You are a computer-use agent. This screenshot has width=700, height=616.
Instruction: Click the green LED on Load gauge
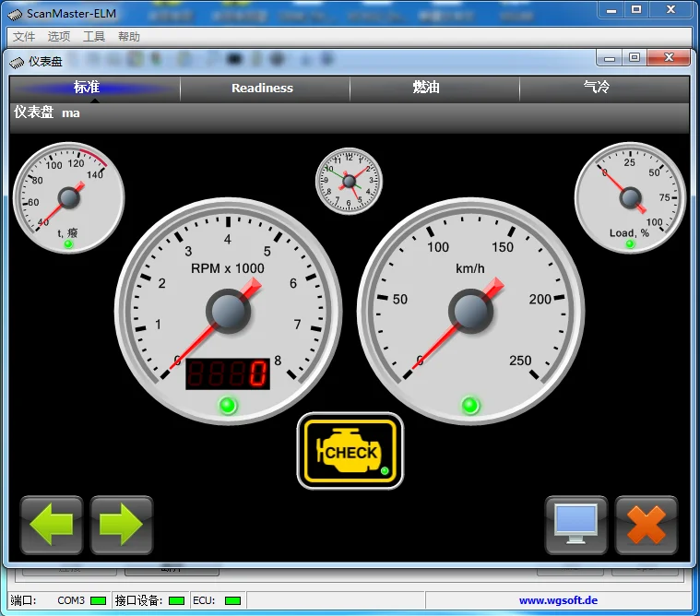630,243
